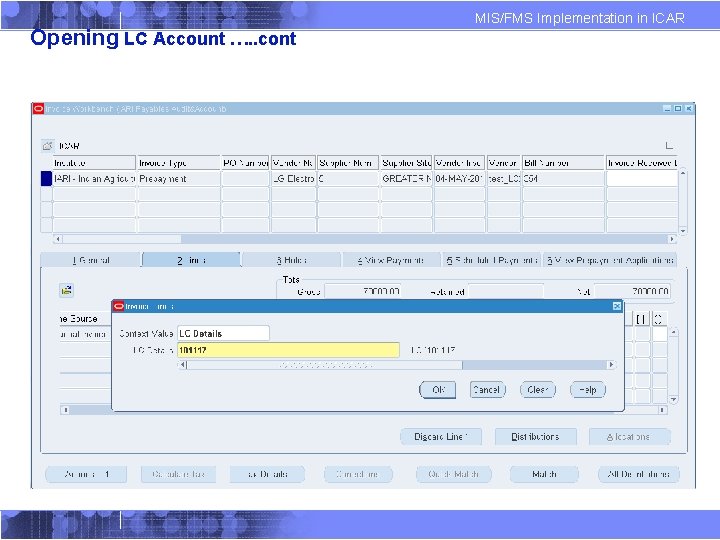Click the LG Electro vendor name cell
720x540 pixels.
coord(293,179)
